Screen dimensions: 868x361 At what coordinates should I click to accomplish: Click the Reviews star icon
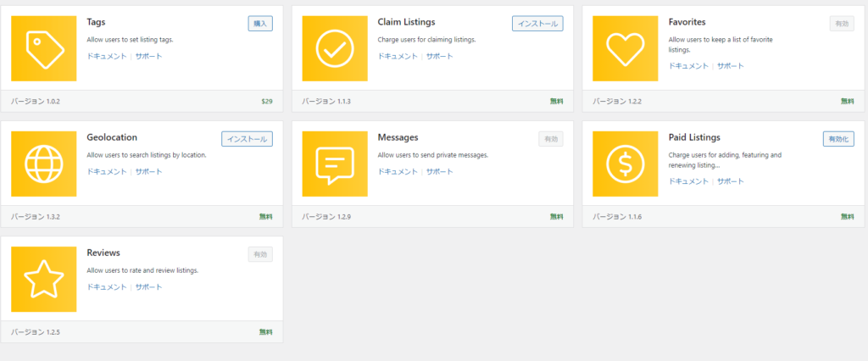44,280
